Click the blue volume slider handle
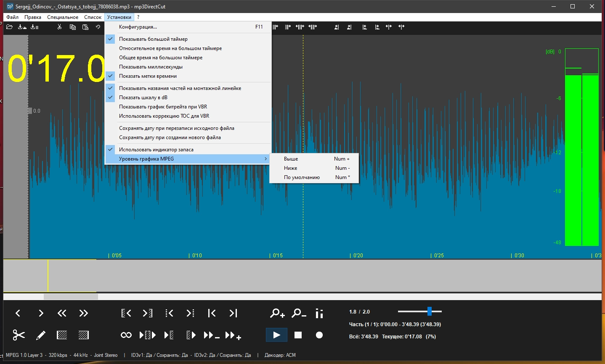The height and width of the screenshot is (364, 605). [429, 311]
